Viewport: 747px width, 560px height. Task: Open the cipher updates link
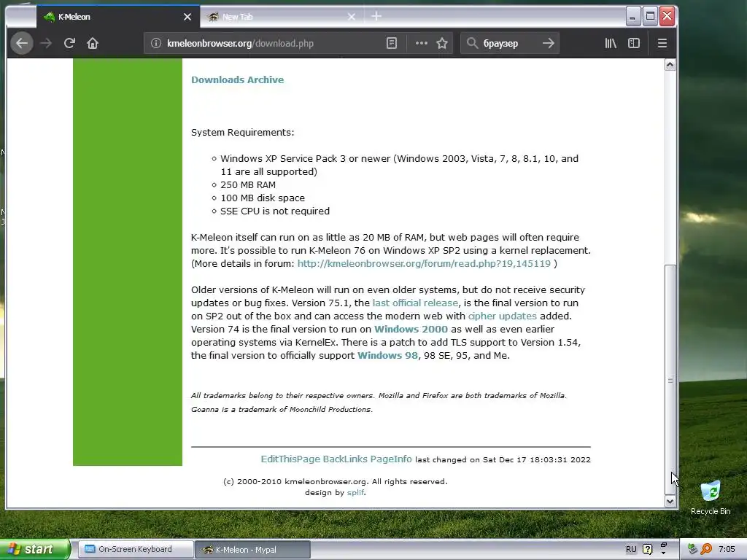502,316
